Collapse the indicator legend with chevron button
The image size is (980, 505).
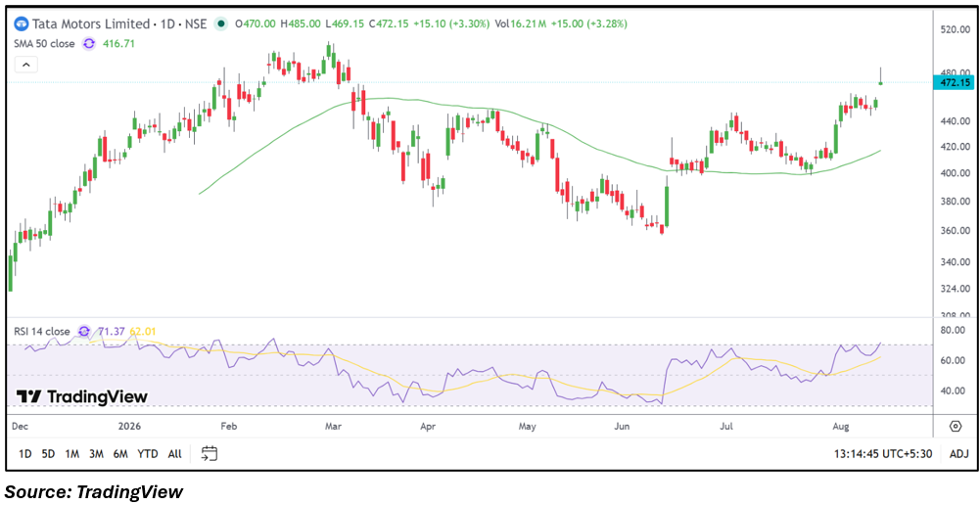pyautogui.click(x=26, y=64)
